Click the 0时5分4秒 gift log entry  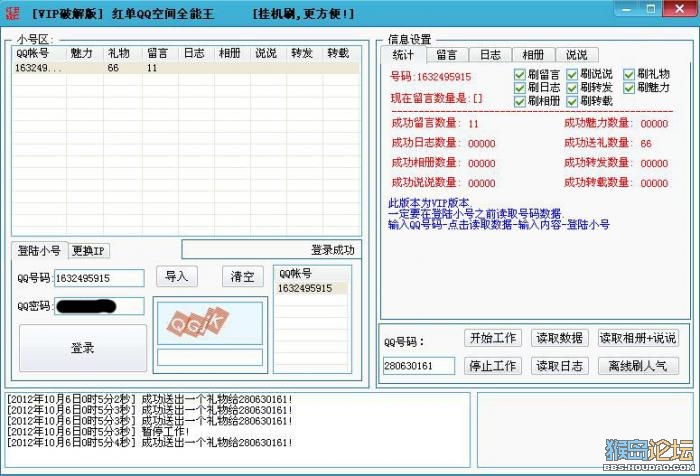click(150, 443)
